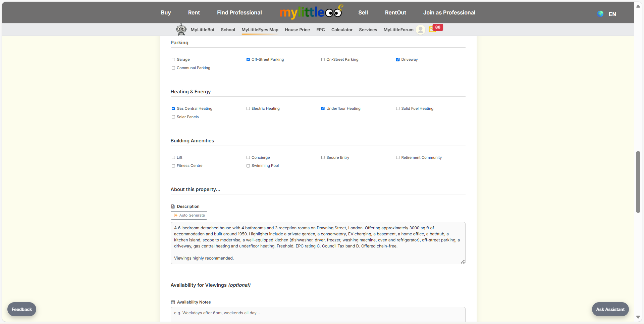Click the mylittleeyes logo
The height and width of the screenshot is (324, 644).
point(311,12)
